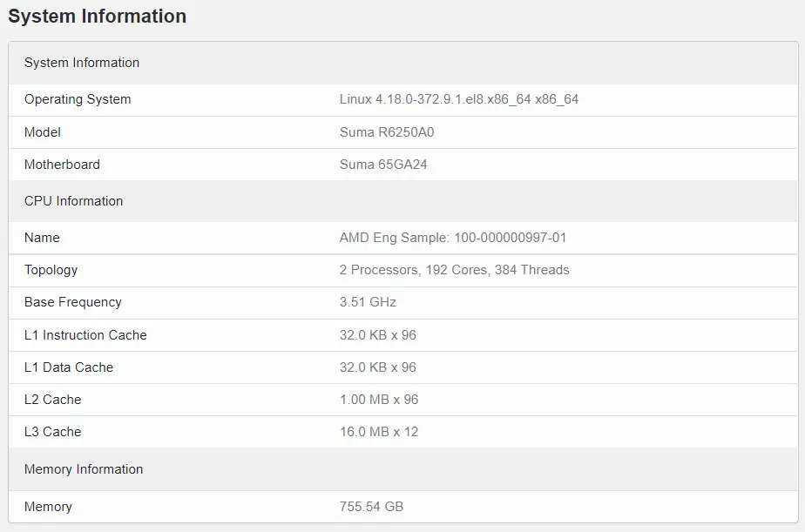
Task: Click the Base Frequency label
Action: [x=73, y=302]
